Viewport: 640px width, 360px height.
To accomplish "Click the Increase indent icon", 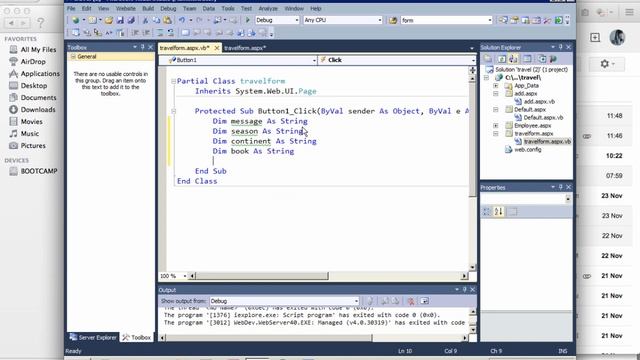I will coord(146,33).
